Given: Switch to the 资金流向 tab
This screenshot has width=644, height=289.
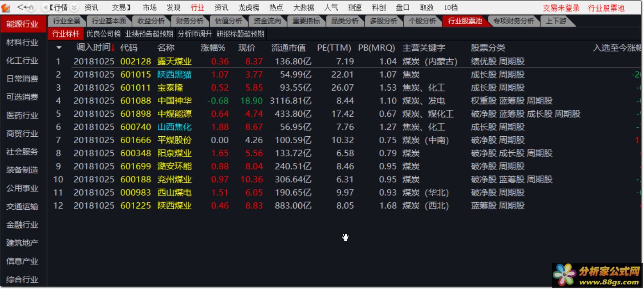Looking at the screenshot, I should click(268, 21).
